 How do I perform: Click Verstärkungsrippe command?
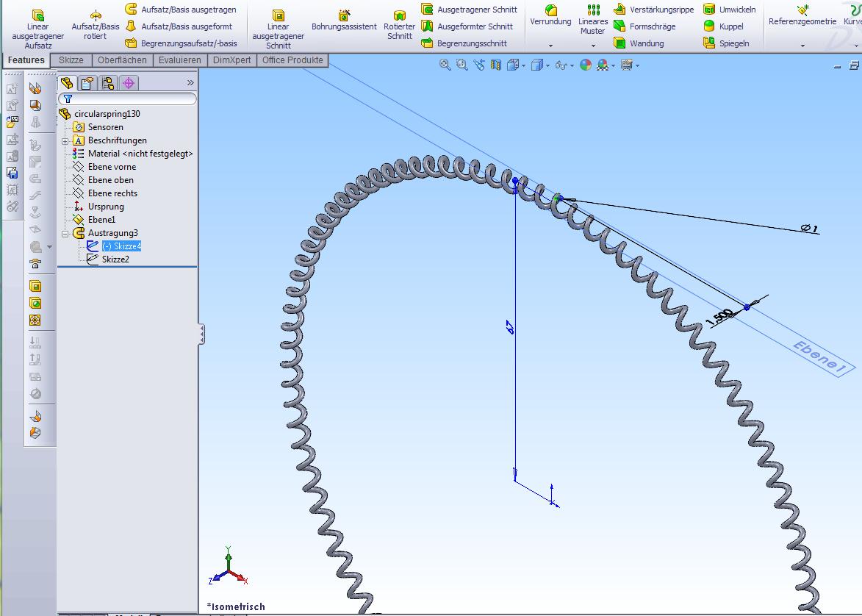[x=653, y=10]
